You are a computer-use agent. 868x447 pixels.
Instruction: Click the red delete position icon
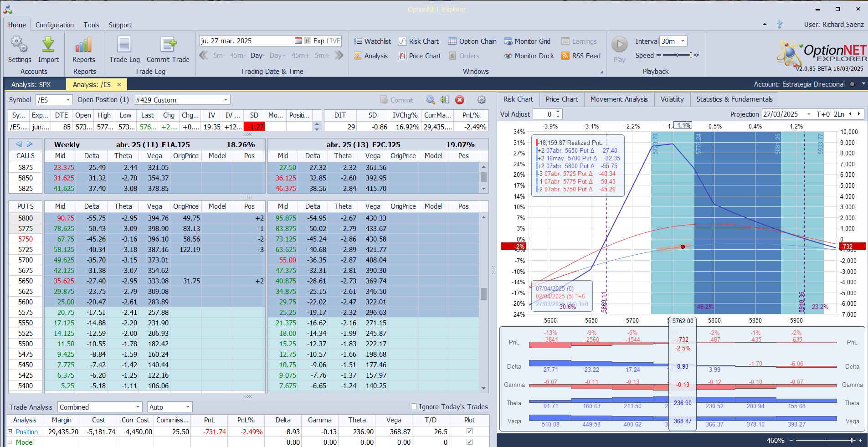pyautogui.click(x=460, y=100)
